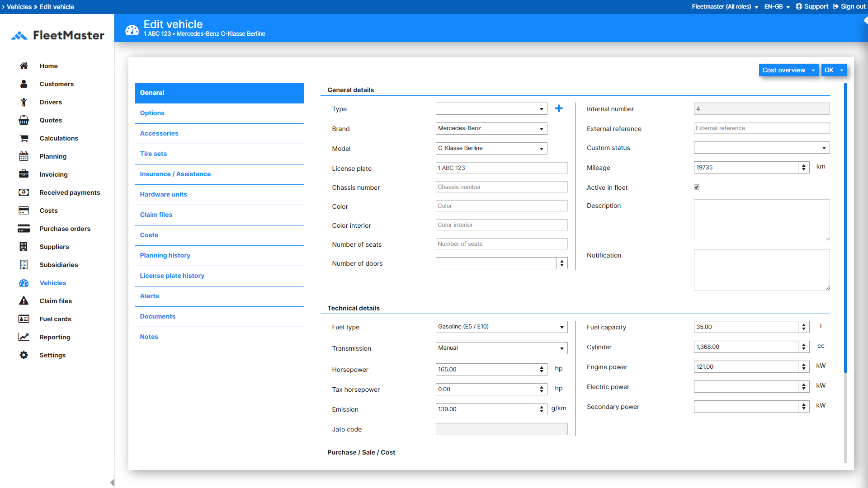Click the Number of doors stepper
868x488 pixels.
point(562,263)
